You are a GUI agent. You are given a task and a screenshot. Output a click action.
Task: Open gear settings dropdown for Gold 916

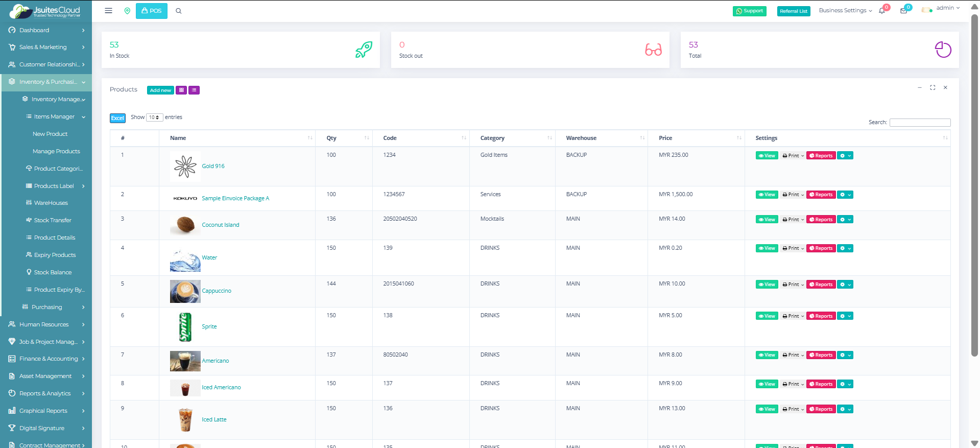coord(845,156)
